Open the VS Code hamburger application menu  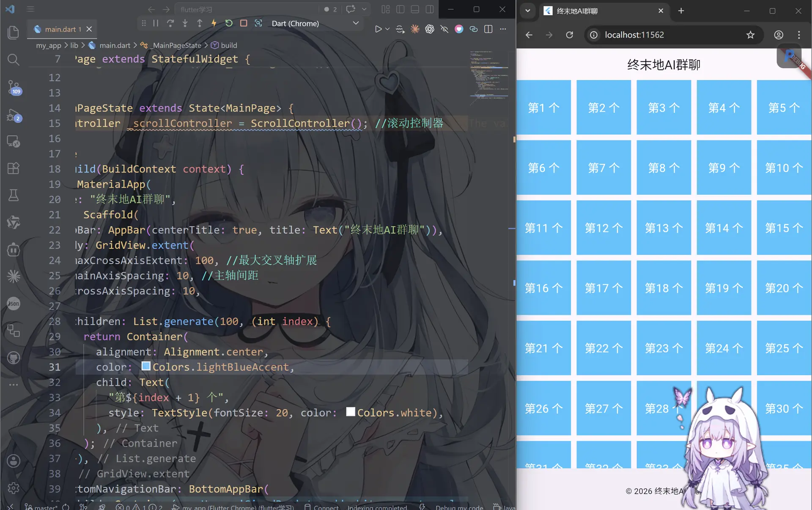tap(30, 9)
